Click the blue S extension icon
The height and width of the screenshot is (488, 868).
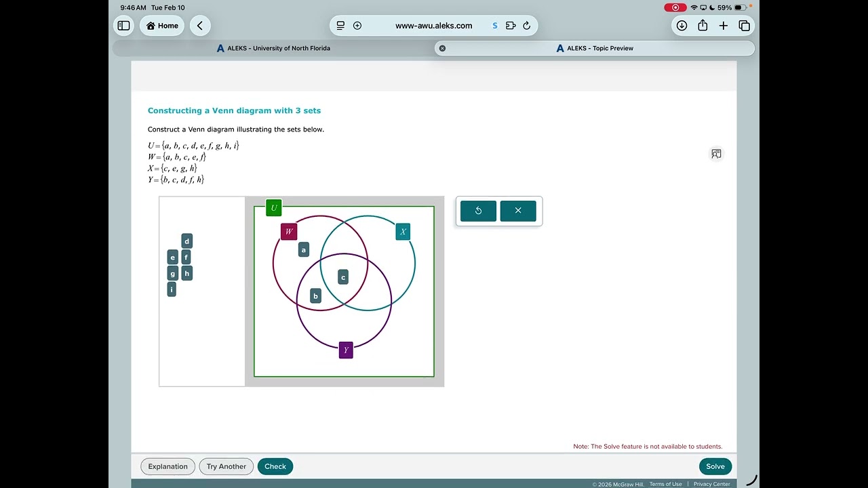[495, 26]
